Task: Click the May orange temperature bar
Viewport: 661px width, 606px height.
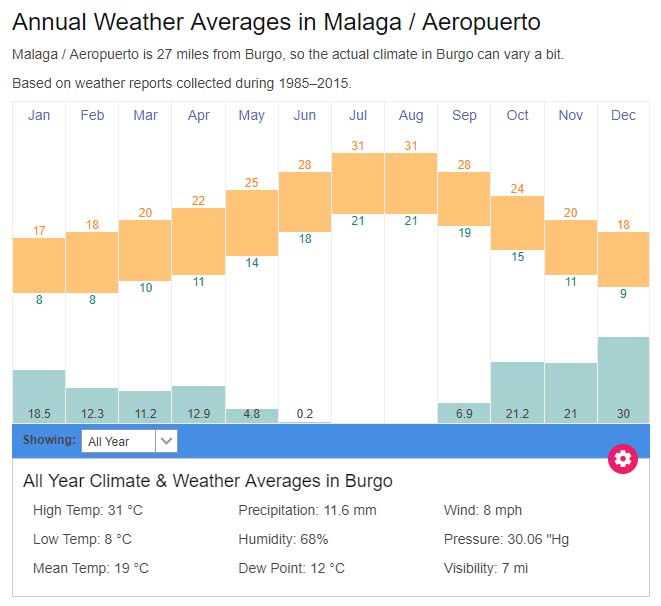Action: (x=252, y=222)
